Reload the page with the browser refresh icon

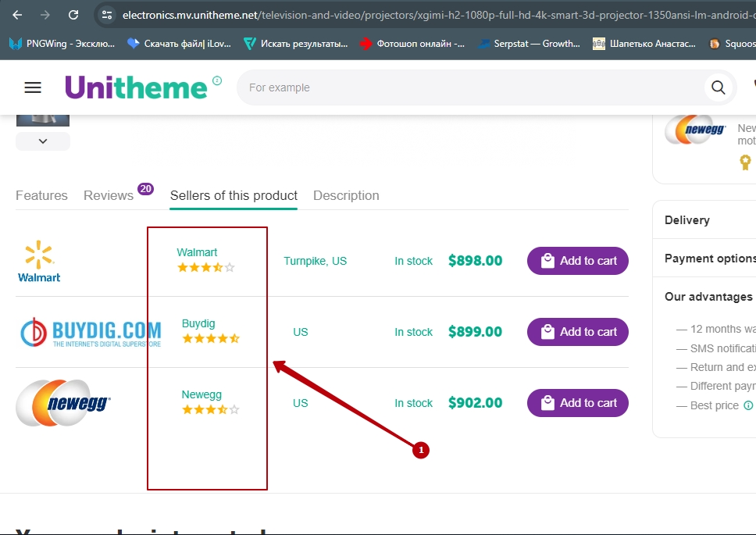pyautogui.click(x=73, y=15)
